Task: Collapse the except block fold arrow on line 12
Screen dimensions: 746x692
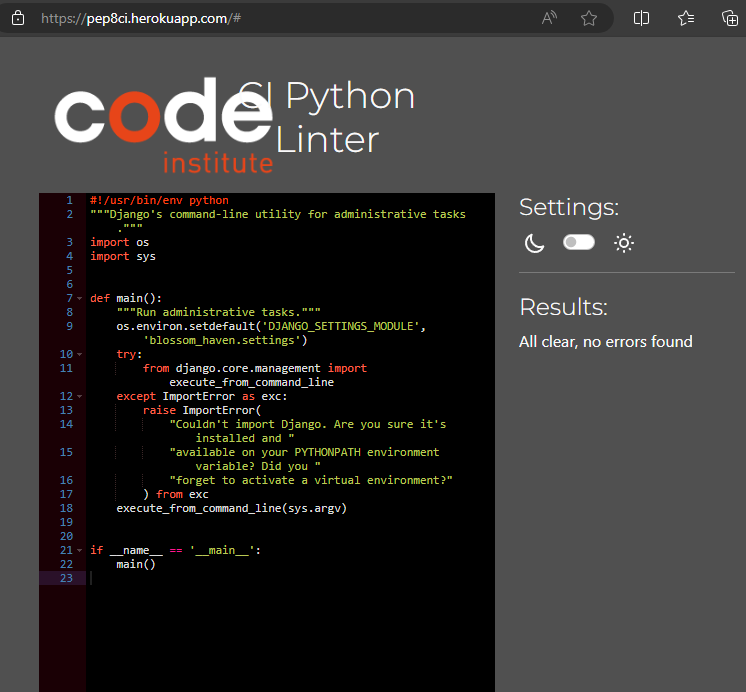Action: pos(79,396)
